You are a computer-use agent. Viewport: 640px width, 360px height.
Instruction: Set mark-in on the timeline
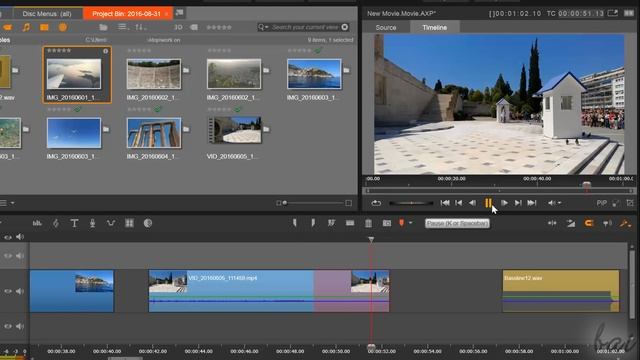295,223
